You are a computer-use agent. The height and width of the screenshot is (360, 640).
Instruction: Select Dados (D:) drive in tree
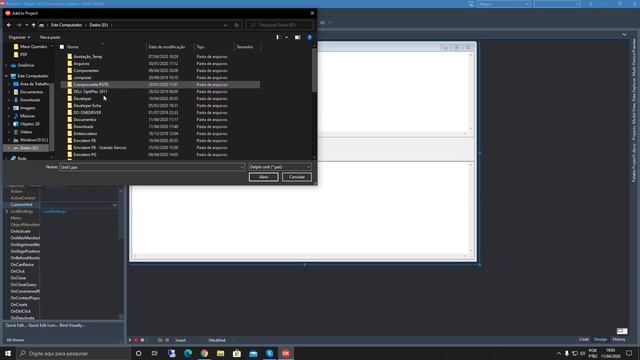[x=29, y=148]
